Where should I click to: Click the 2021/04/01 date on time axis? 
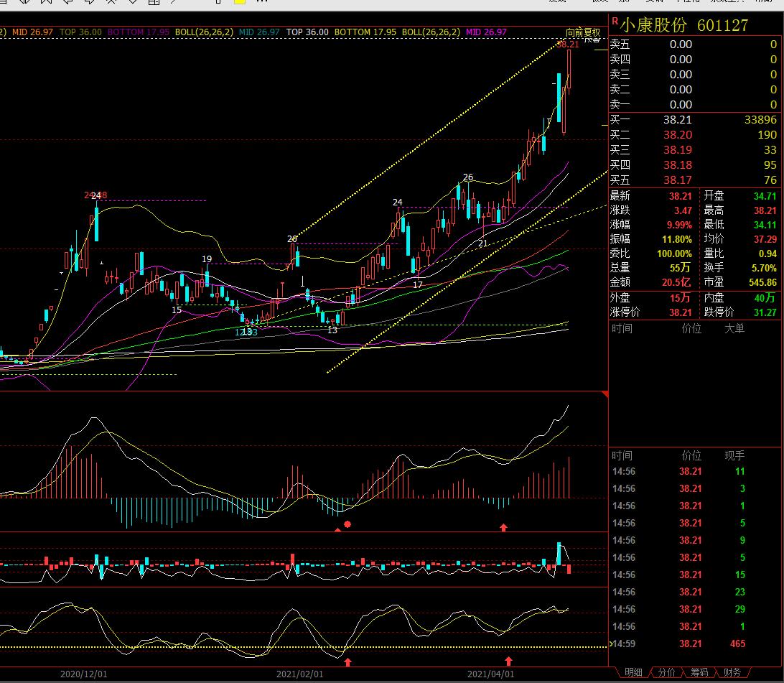(x=490, y=674)
